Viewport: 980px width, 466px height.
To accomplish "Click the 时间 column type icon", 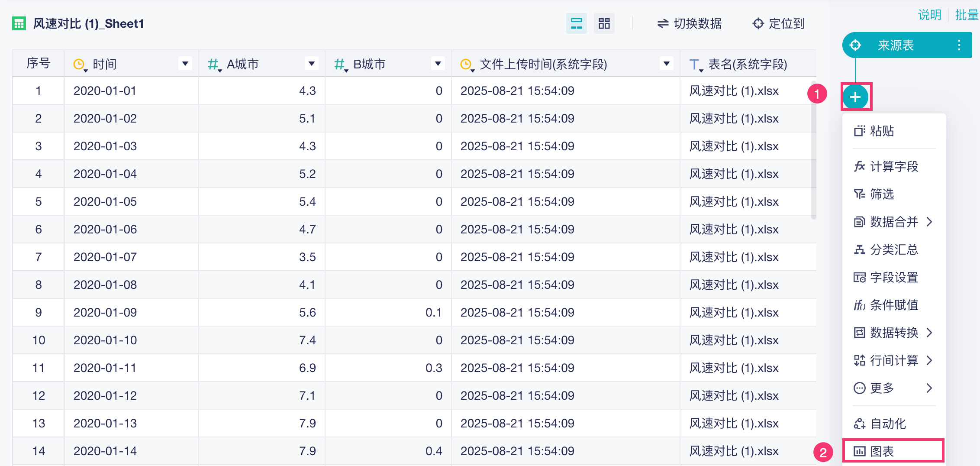I will (x=79, y=65).
